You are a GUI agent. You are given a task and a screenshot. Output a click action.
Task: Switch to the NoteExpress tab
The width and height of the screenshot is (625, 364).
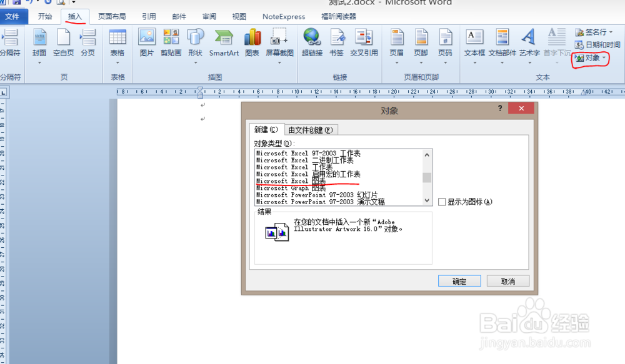tap(284, 16)
